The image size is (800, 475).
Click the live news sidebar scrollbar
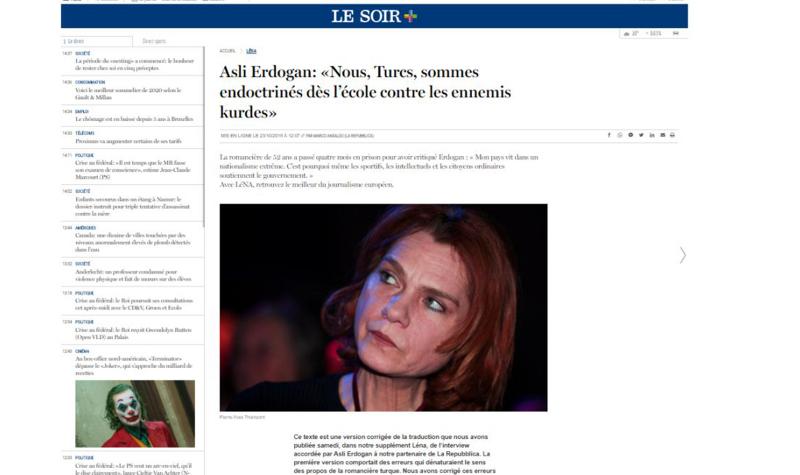(x=204, y=137)
